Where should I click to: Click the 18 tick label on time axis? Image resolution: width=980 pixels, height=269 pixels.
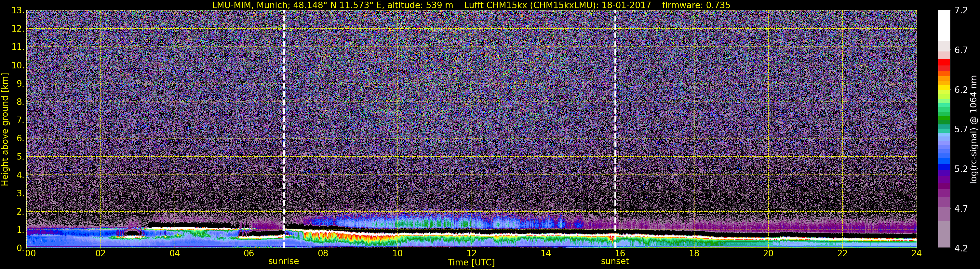[694, 253]
